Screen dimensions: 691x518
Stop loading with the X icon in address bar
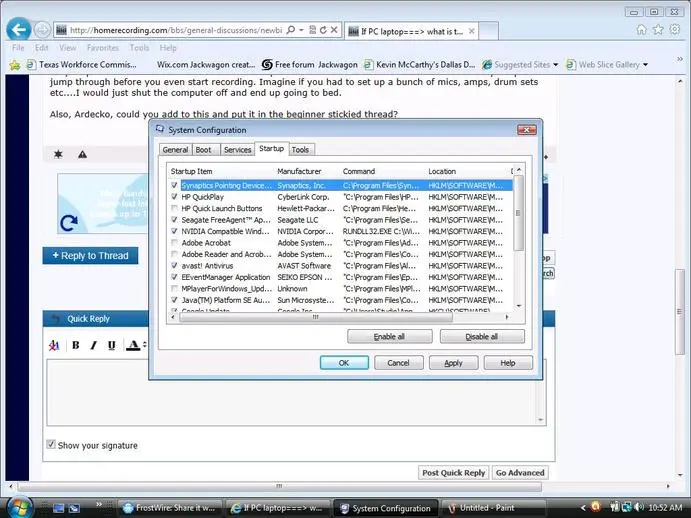pyautogui.click(x=334, y=30)
